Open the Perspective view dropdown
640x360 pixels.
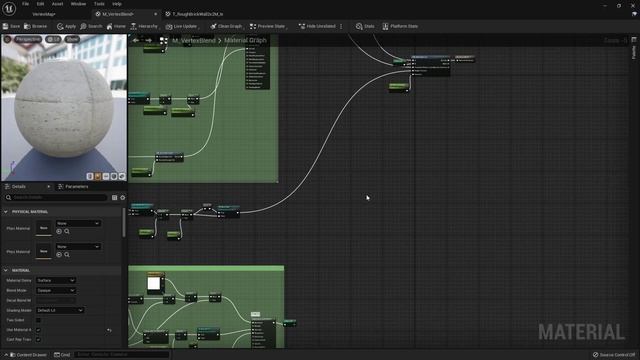pyautogui.click(x=27, y=39)
